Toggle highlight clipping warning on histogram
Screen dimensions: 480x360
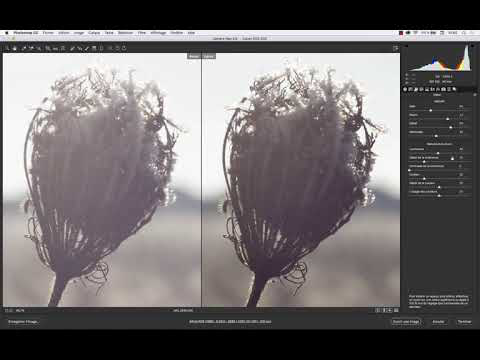pos(472,46)
